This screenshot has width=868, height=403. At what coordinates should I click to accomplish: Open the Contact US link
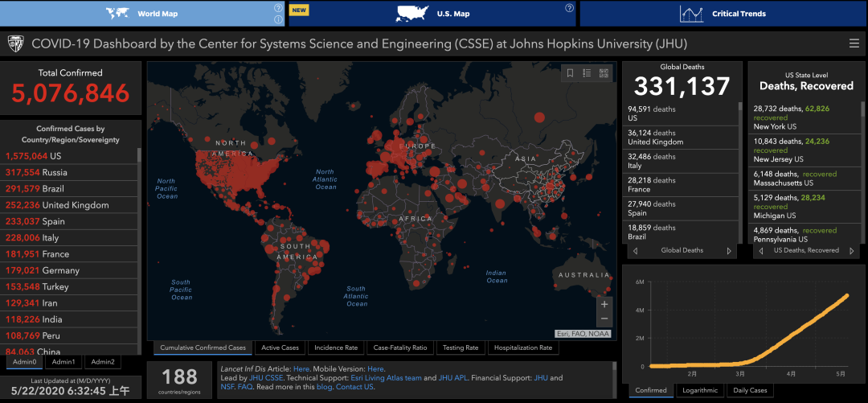354,387
